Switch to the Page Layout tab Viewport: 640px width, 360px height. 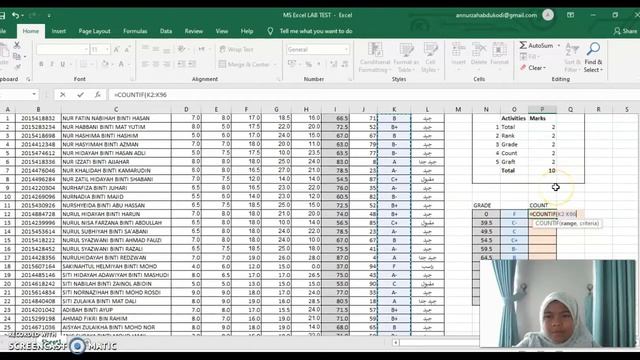[x=94, y=31]
